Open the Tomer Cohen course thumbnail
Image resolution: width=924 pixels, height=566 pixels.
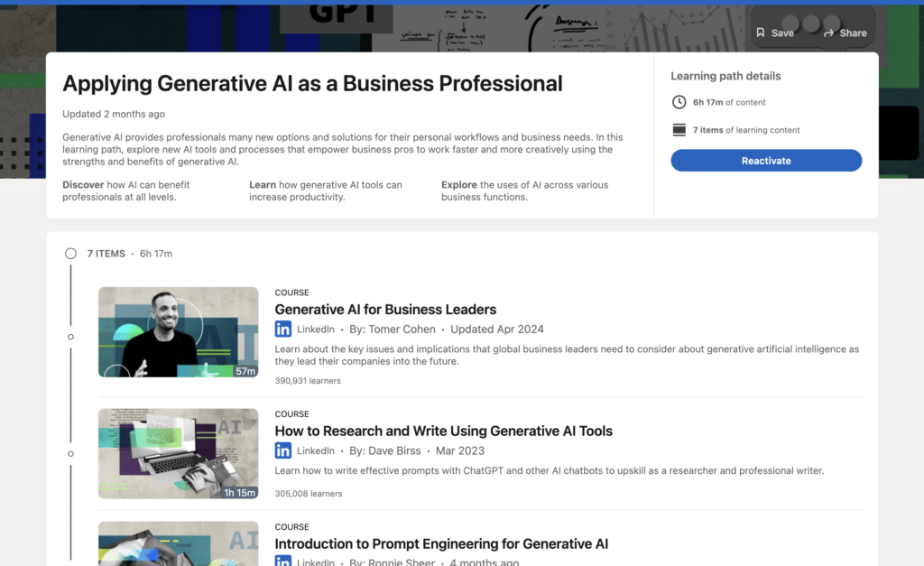pyautogui.click(x=178, y=332)
